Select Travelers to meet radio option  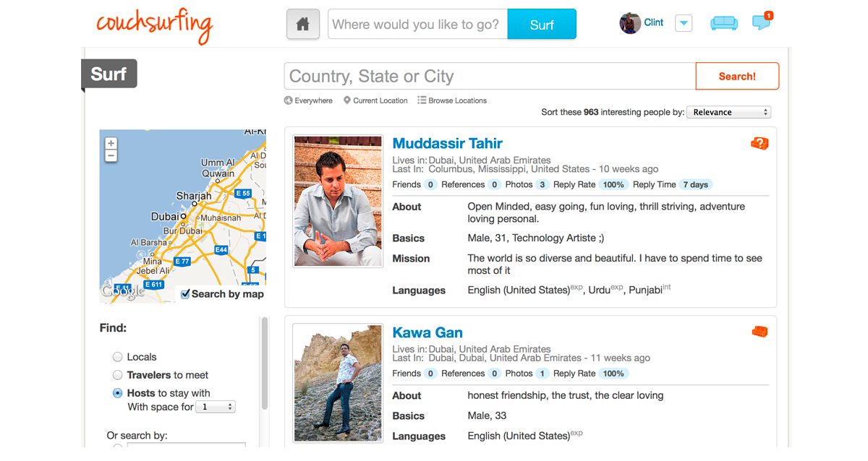[117, 375]
